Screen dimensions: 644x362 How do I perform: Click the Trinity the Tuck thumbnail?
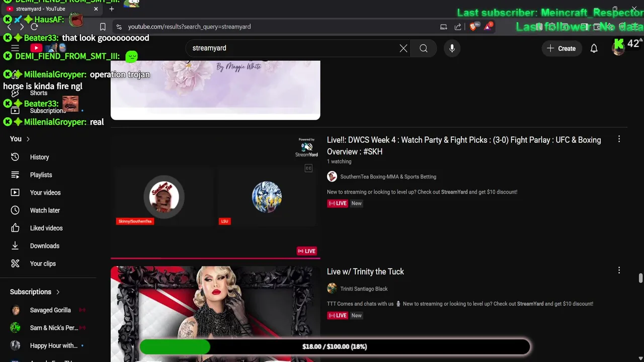point(215,314)
